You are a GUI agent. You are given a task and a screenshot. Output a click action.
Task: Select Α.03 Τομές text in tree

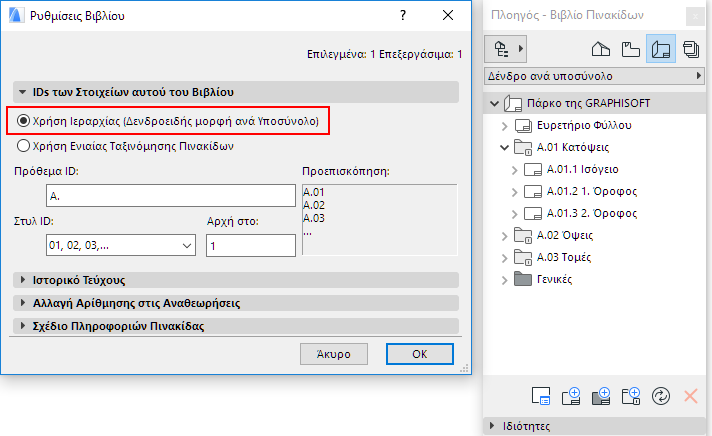(564, 257)
